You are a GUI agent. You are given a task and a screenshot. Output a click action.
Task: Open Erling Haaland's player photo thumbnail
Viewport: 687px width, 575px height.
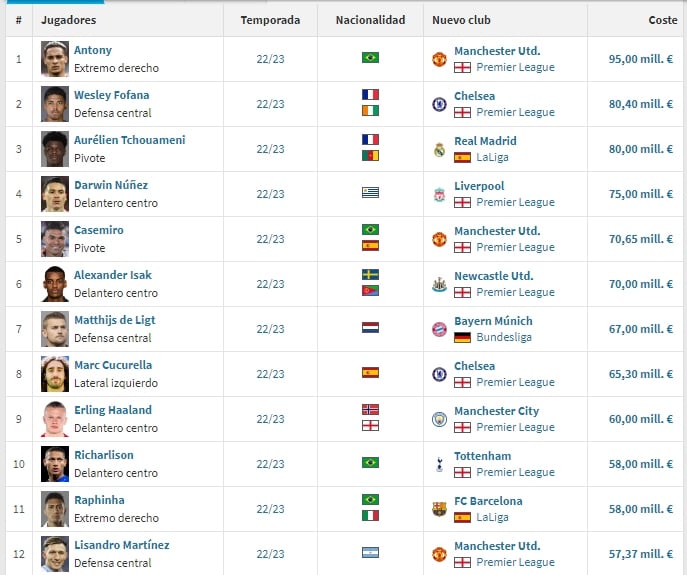pyautogui.click(x=55, y=419)
